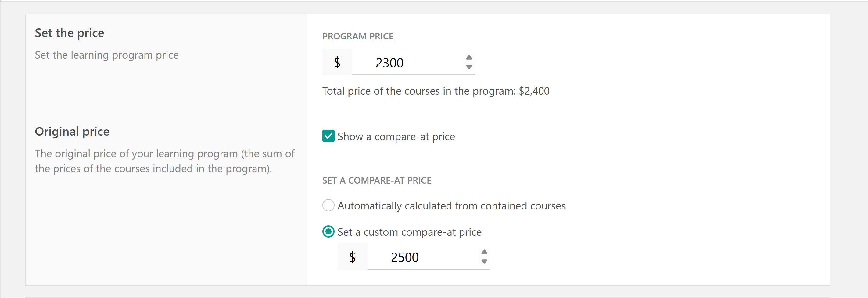This screenshot has height=298, width=868.
Task: Select Automatically calculated from contained courses radio
Action: tap(328, 205)
